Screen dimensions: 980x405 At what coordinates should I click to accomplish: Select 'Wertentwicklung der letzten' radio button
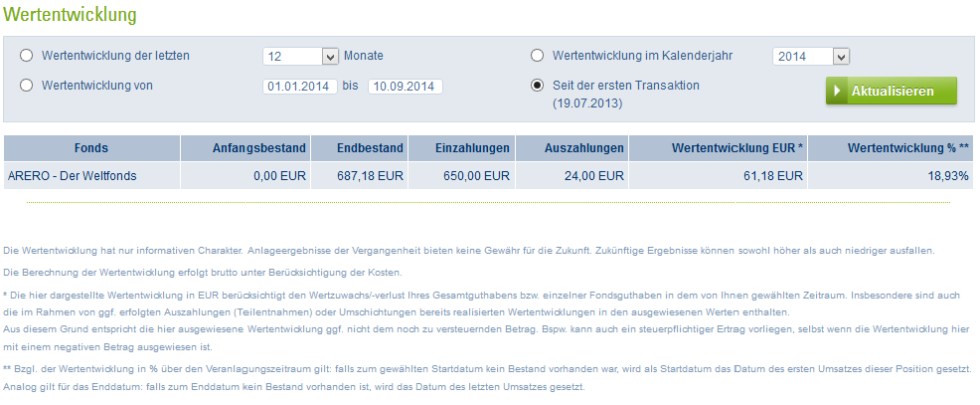[26, 56]
